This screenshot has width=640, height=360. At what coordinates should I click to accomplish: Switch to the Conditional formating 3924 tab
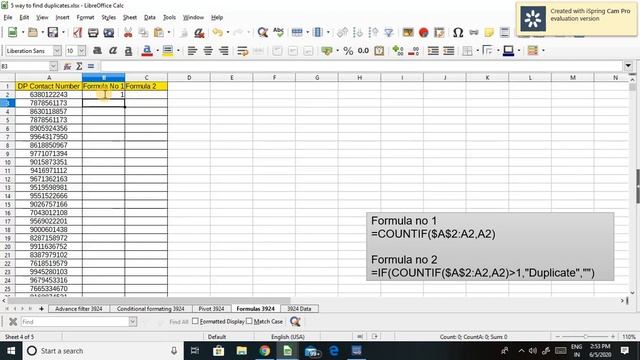151,309
